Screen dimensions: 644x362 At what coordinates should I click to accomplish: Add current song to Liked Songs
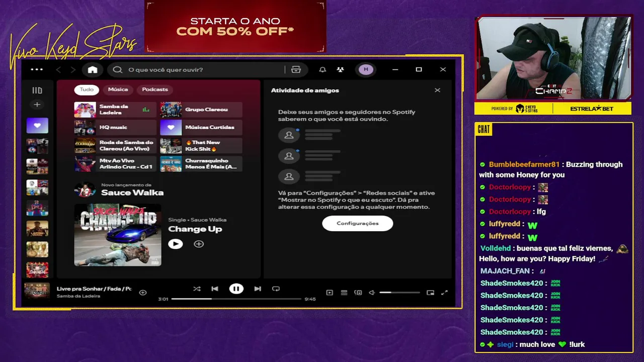[x=143, y=293]
